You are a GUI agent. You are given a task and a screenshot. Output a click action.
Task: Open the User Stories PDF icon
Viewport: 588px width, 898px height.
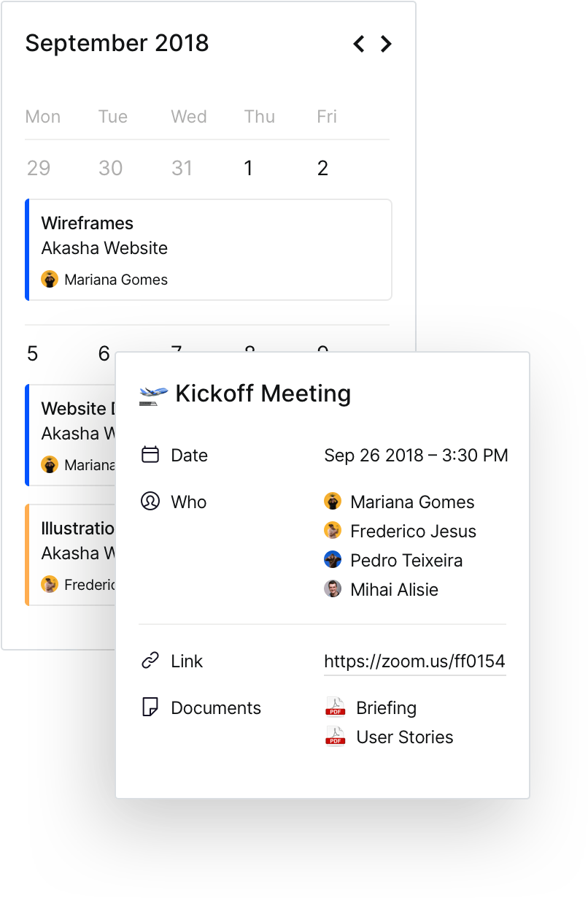point(335,737)
